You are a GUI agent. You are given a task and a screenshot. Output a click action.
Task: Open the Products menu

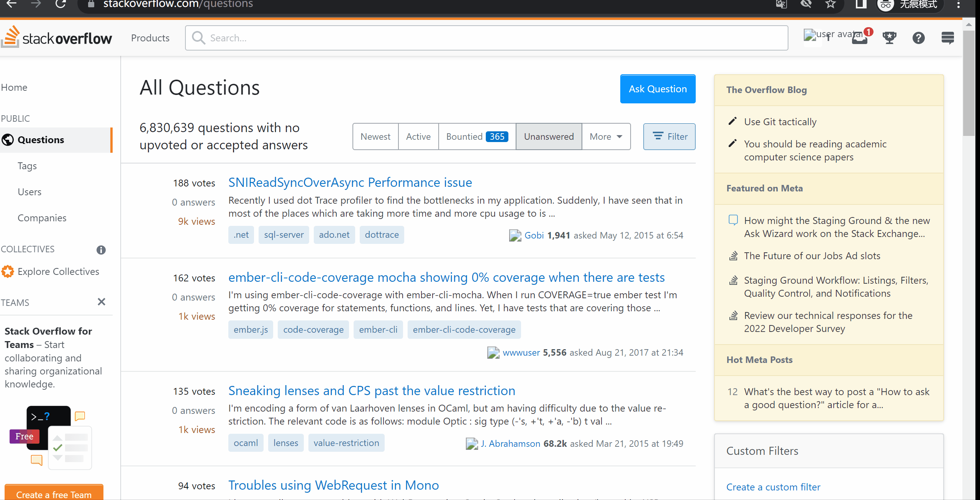[x=150, y=38]
